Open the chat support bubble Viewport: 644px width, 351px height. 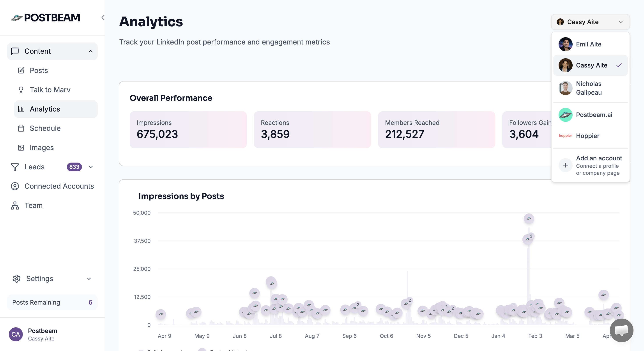point(621,330)
